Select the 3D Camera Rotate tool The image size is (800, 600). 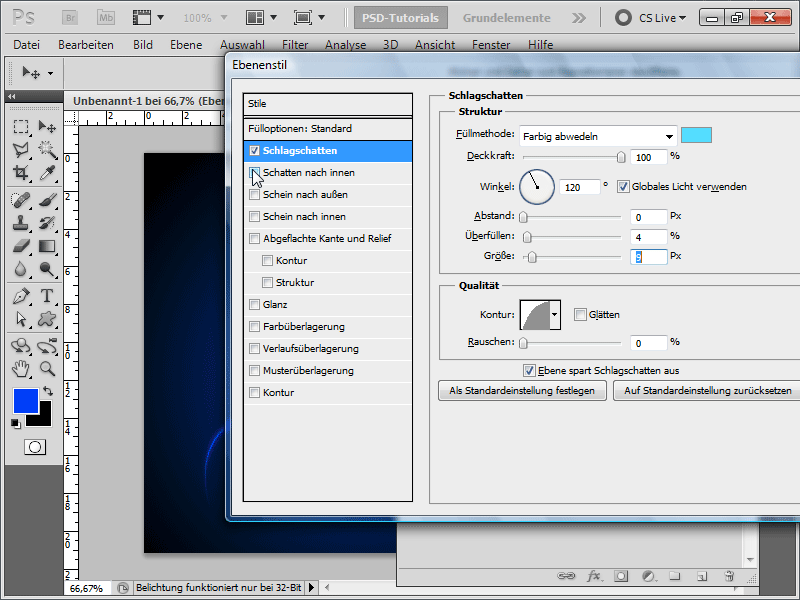click(47, 346)
